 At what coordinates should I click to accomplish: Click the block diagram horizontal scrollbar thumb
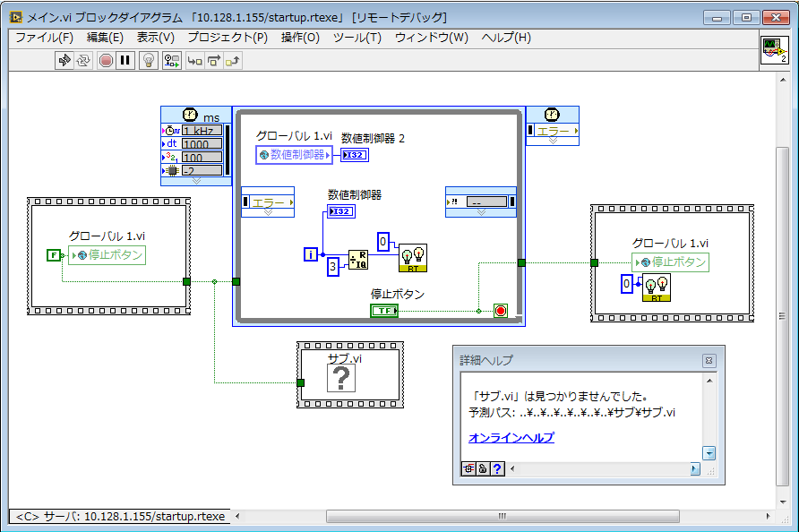(x=503, y=516)
